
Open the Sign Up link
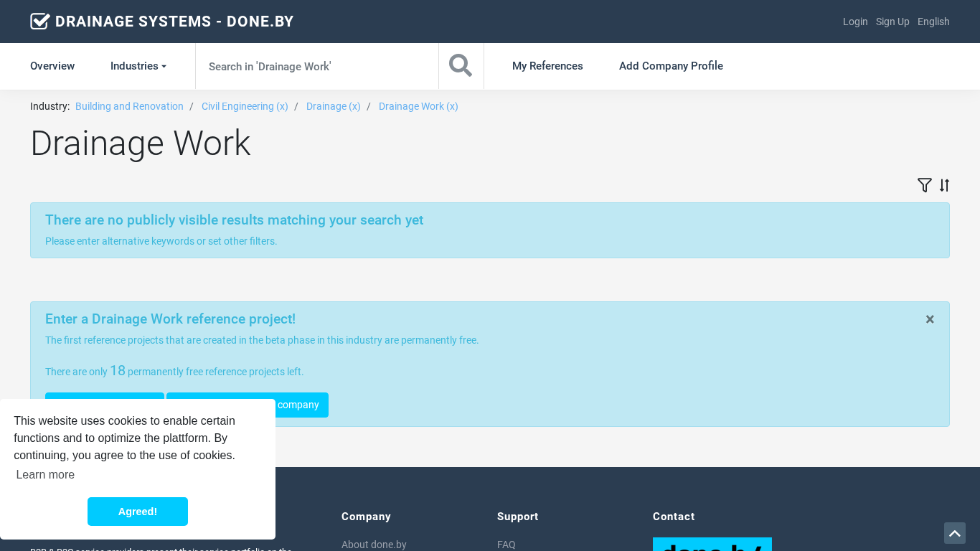pos(892,22)
